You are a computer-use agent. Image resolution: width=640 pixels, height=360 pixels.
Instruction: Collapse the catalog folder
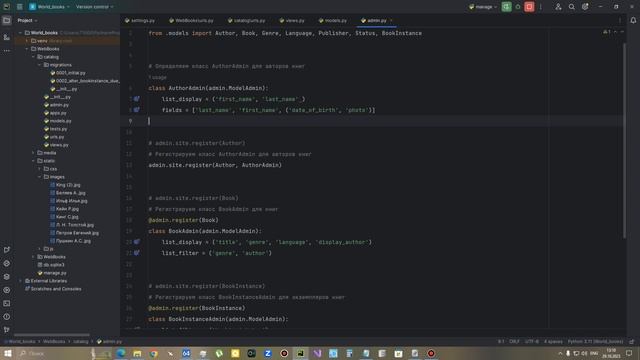coord(33,57)
